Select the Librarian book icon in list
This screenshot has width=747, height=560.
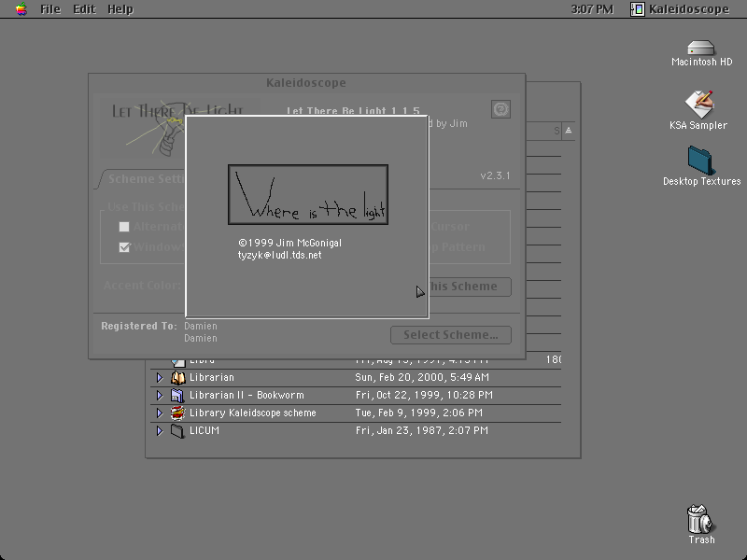[177, 378]
